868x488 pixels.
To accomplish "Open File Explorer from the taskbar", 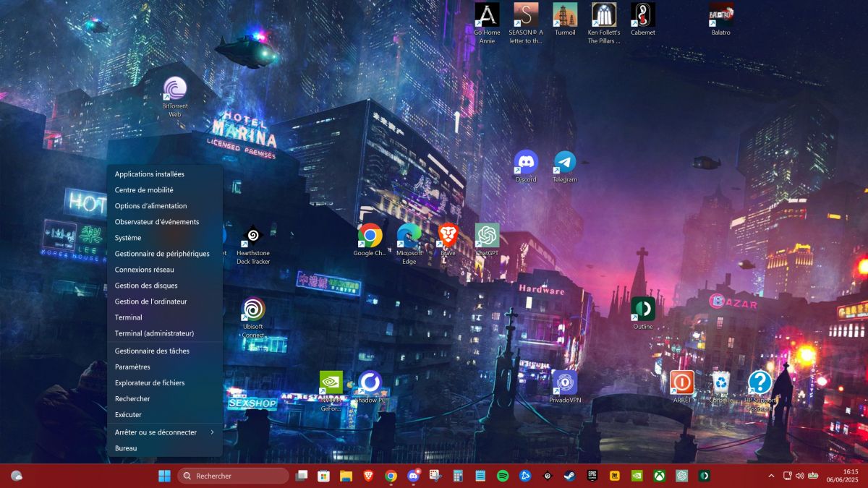I will (346, 476).
